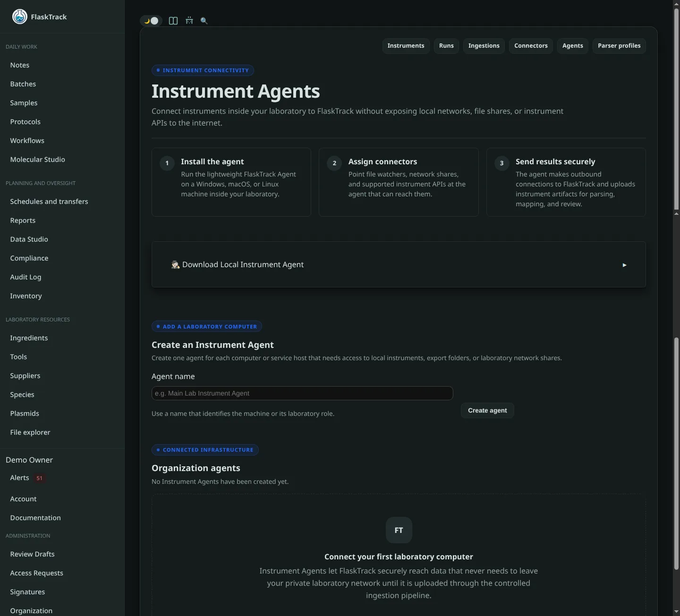Switch to the Runs tab
The height and width of the screenshot is (616, 680).
pos(446,46)
